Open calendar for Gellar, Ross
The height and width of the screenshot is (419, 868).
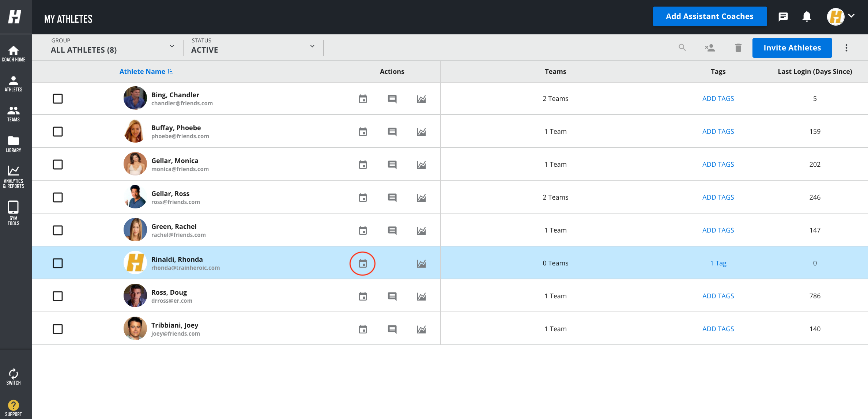pos(363,197)
